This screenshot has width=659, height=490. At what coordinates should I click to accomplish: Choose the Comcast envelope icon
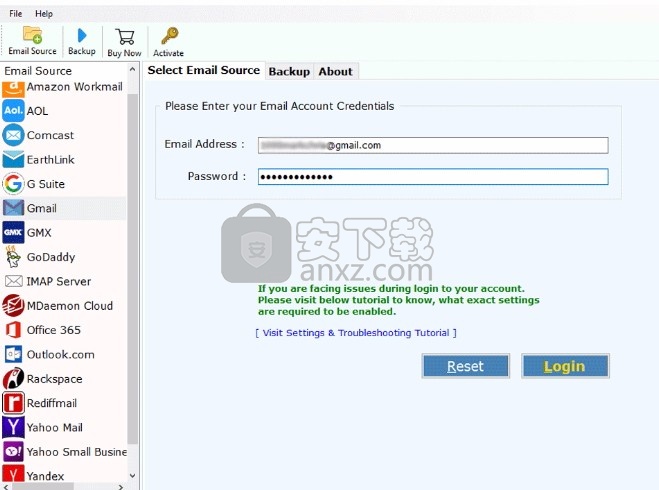point(13,135)
